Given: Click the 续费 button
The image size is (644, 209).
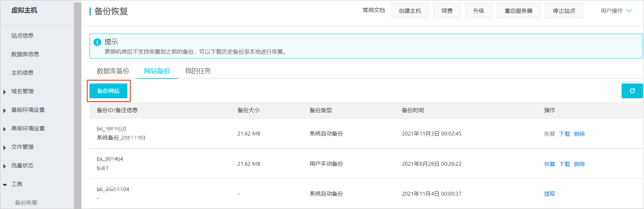Looking at the screenshot, I should [447, 11].
